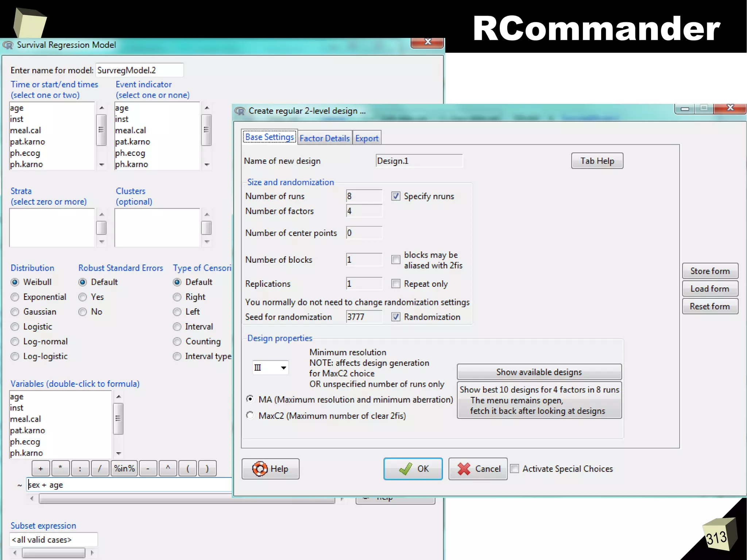Cancel the 2-level design dialog
The height and width of the screenshot is (560, 747).
[x=478, y=468]
